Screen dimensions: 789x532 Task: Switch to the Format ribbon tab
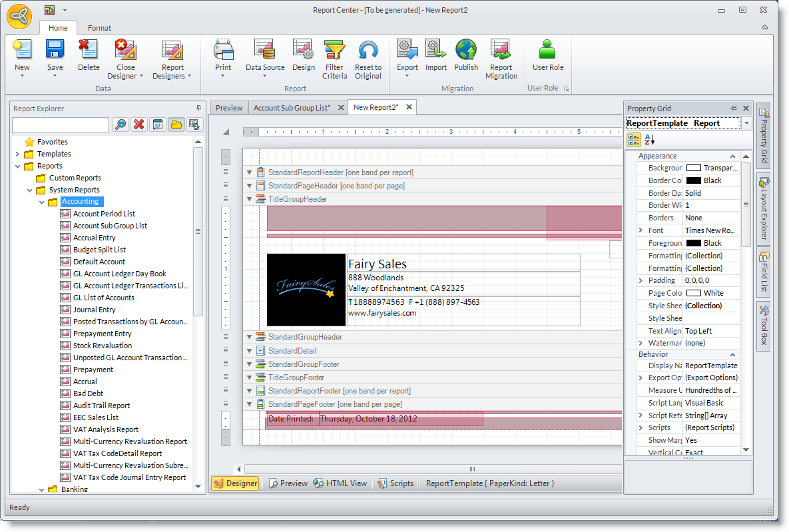(x=100, y=28)
